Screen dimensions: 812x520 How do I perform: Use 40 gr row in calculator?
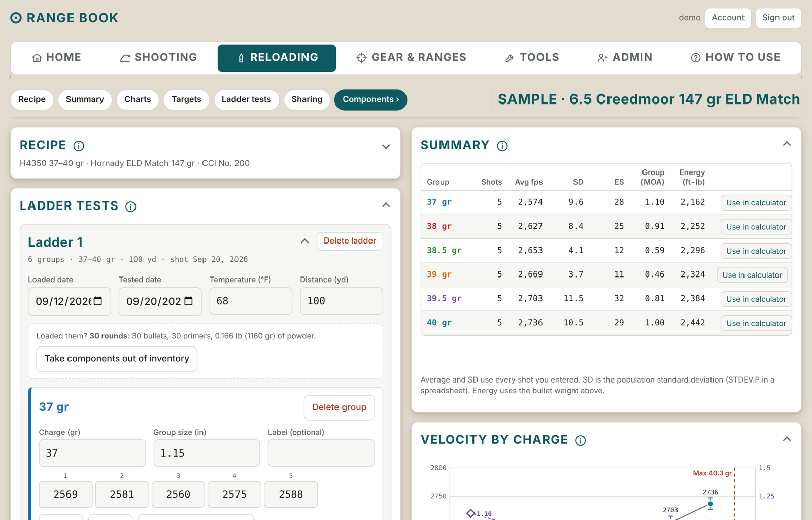tap(756, 323)
